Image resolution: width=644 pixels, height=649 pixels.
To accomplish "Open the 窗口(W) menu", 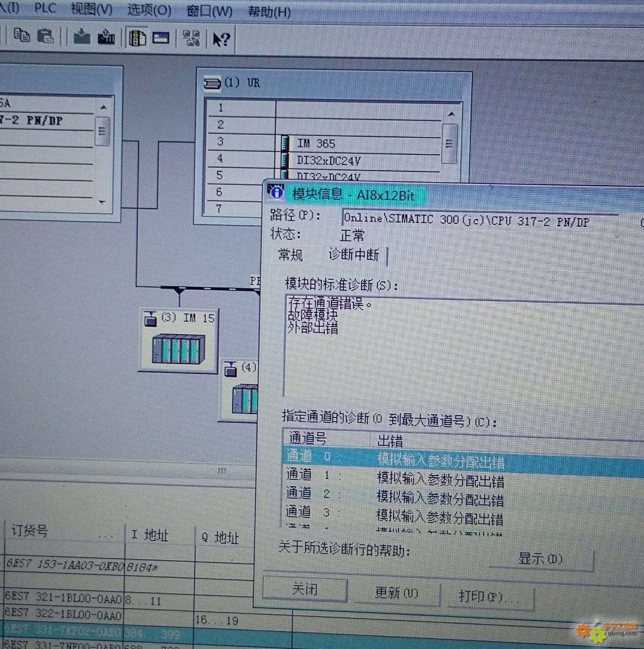I will [x=209, y=11].
